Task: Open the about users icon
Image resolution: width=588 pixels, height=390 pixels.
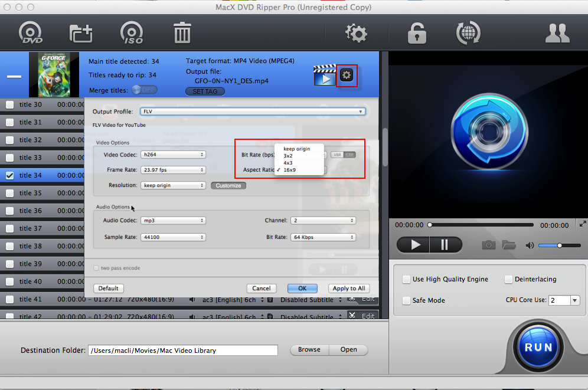Action: [x=557, y=34]
